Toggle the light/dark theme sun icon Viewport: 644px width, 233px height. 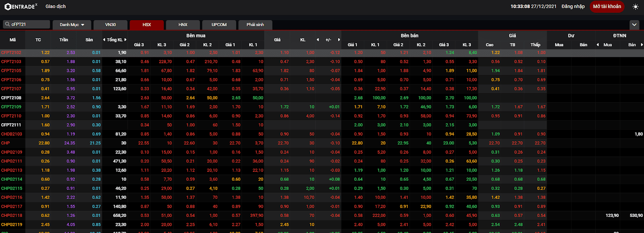[636, 6]
